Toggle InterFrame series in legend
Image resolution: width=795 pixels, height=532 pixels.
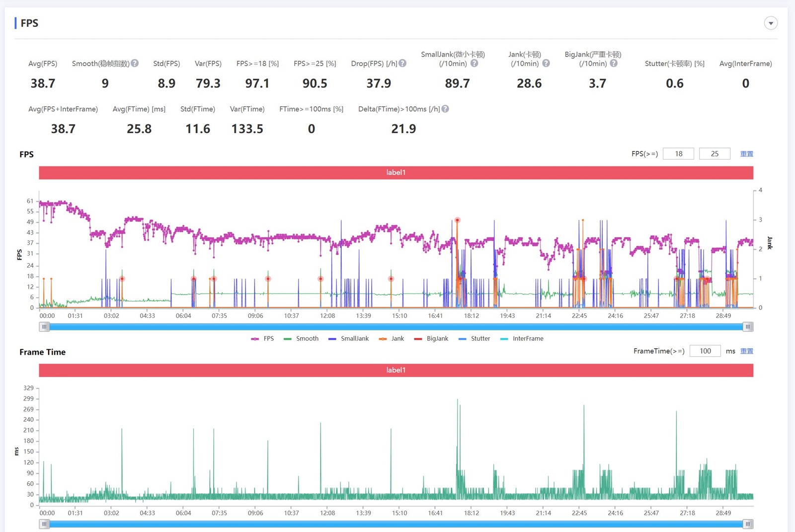522,339
